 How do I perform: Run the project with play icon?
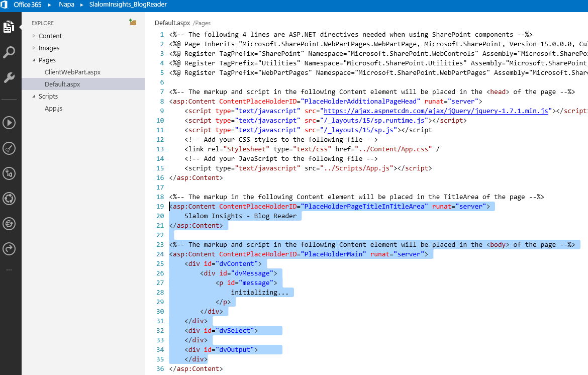[9, 123]
